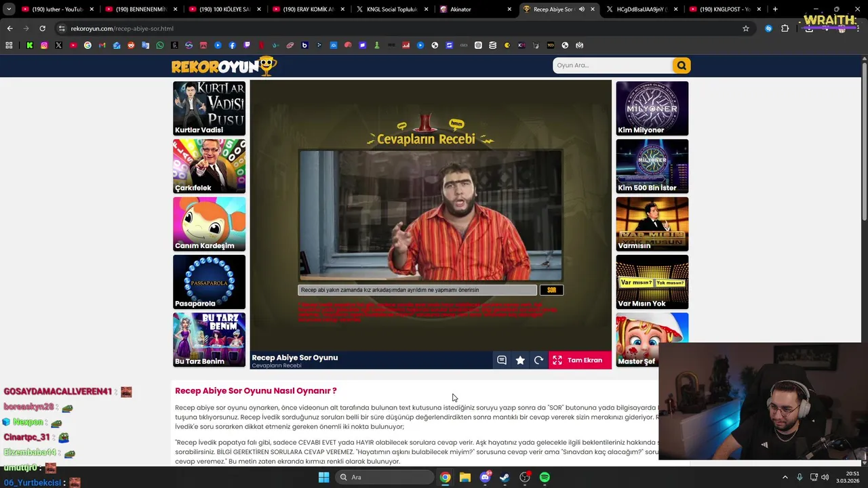Viewport: 868px width, 488px height.
Task: Switch to the BENNENENMİ YouTube tab
Action: pyautogui.click(x=141, y=9)
